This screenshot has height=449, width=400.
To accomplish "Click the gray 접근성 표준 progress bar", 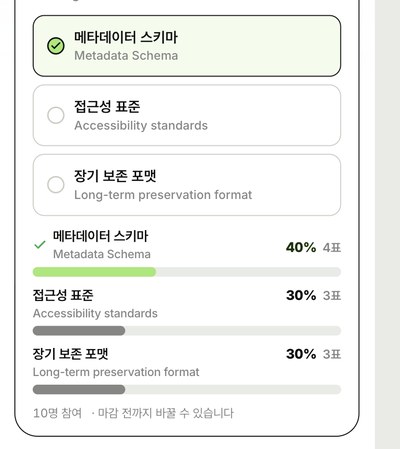I will pyautogui.click(x=187, y=331).
